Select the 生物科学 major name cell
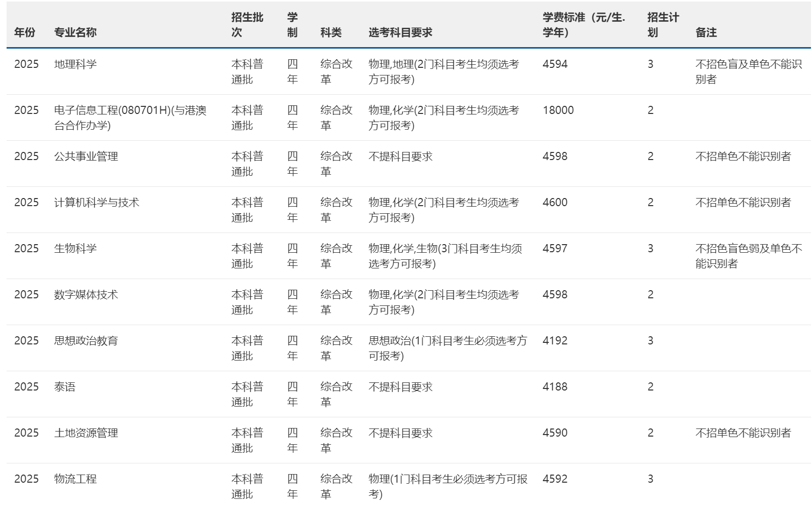The image size is (812, 508). tap(75, 249)
